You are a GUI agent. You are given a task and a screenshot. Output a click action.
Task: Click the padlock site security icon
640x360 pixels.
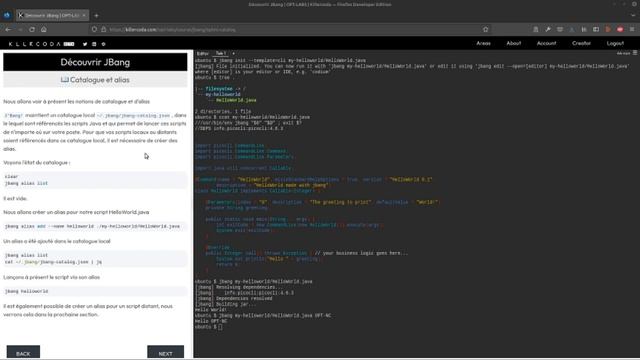pos(103,29)
